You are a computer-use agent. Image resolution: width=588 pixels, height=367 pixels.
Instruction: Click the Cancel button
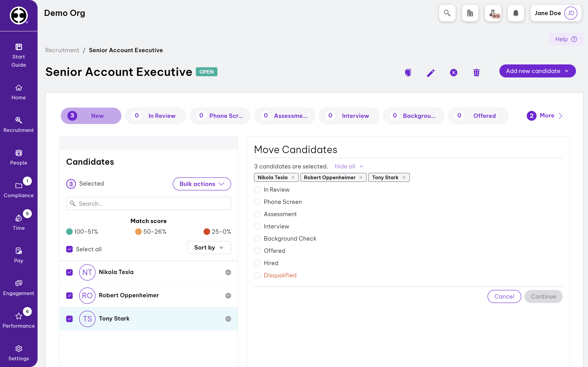click(504, 296)
